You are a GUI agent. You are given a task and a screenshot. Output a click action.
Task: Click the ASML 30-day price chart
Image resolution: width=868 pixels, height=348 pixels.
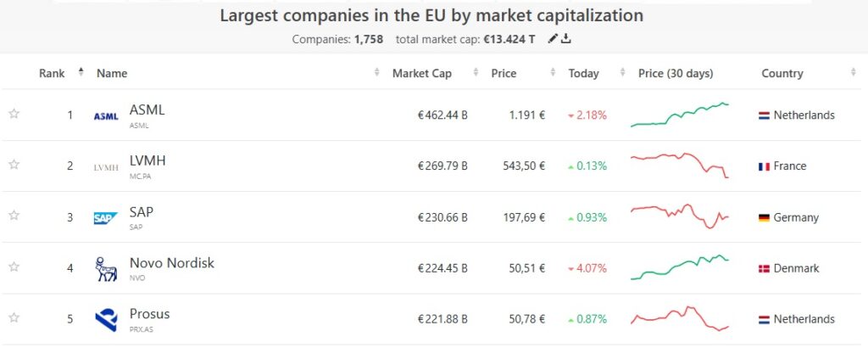pyautogui.click(x=680, y=115)
